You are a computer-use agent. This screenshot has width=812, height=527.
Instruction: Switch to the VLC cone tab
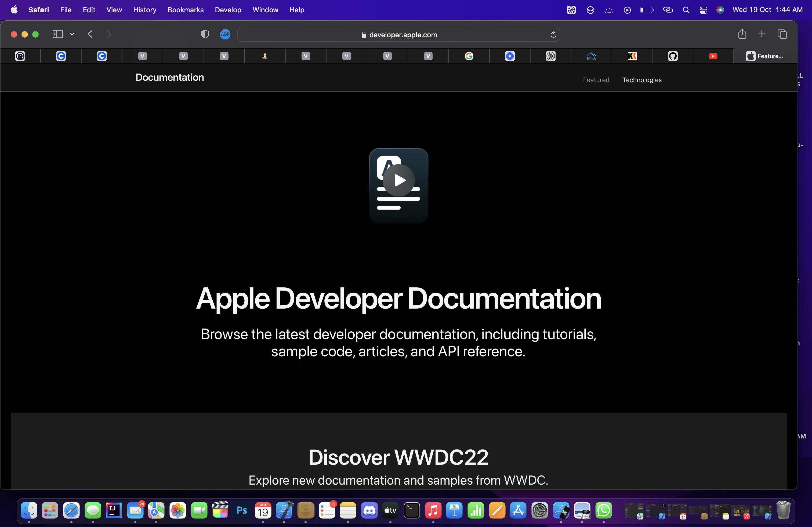(265, 56)
